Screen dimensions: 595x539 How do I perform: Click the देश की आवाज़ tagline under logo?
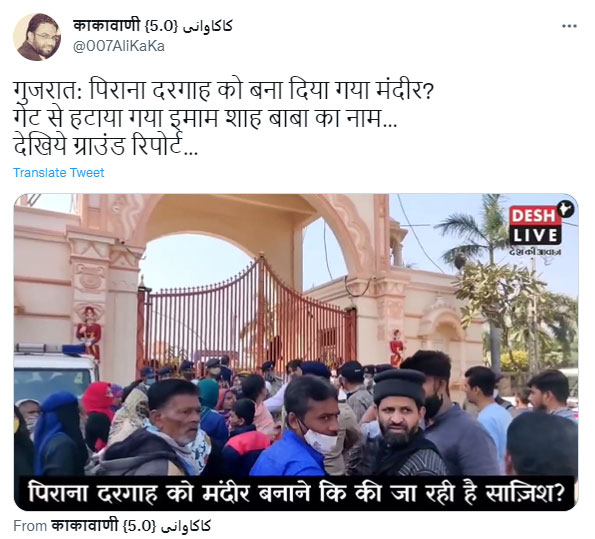535,252
